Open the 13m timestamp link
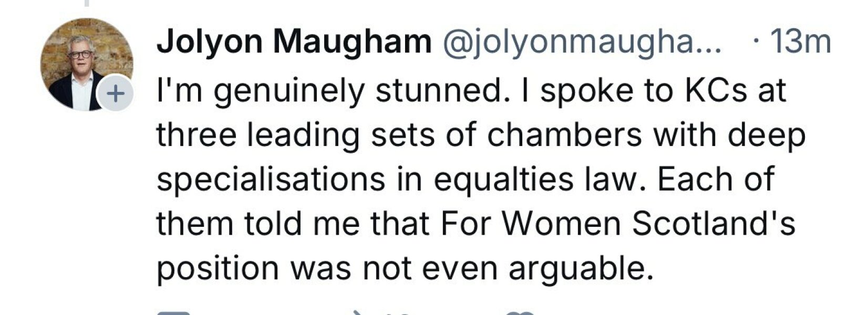This screenshot has height=315, width=868. click(800, 42)
